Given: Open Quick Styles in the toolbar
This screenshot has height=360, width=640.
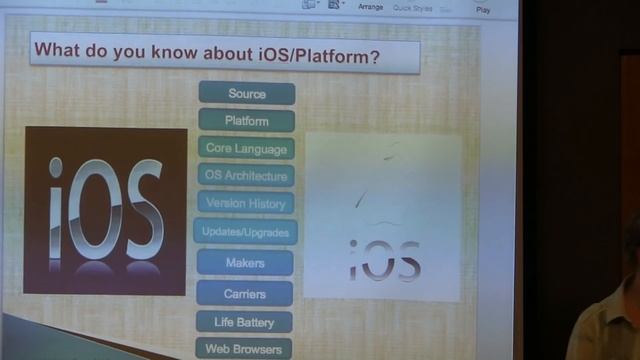Looking at the screenshot, I should pos(412,8).
